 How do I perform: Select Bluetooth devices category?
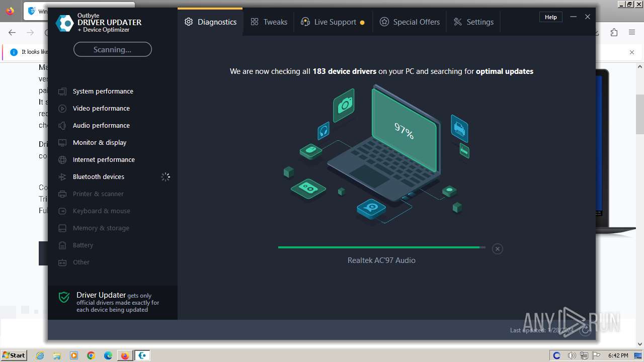pos(99,177)
